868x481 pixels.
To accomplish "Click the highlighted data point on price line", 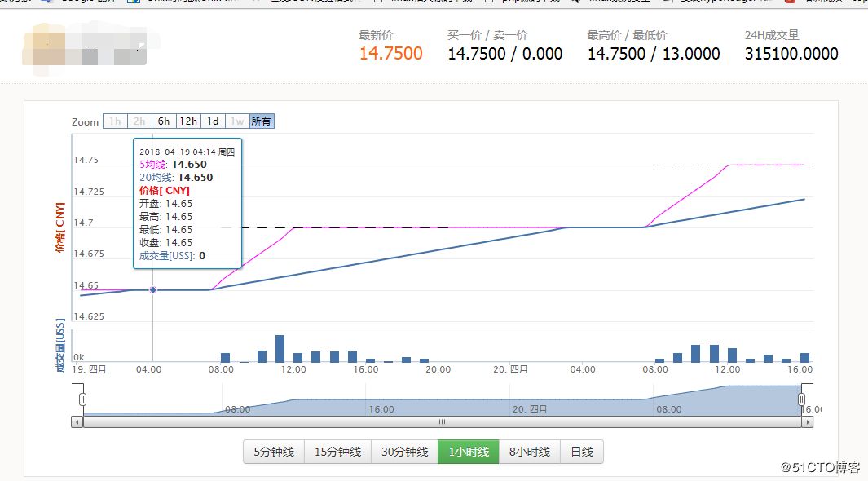I will pos(153,290).
